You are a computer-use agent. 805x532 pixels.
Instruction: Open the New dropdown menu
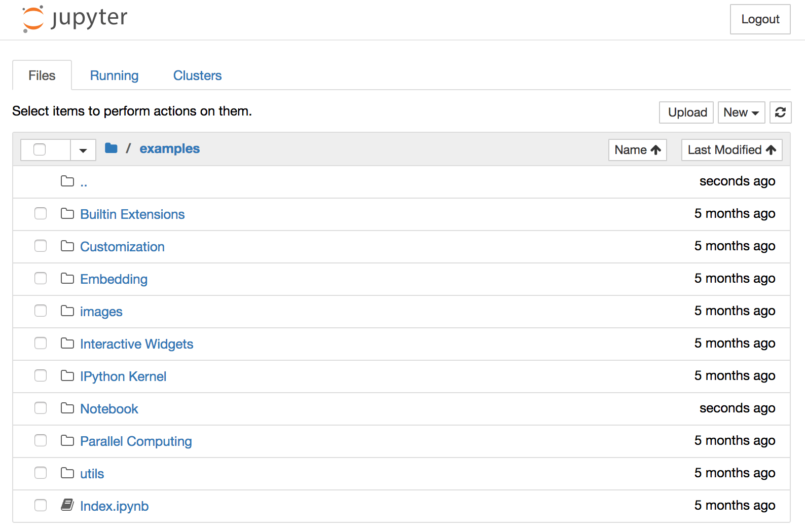point(741,112)
